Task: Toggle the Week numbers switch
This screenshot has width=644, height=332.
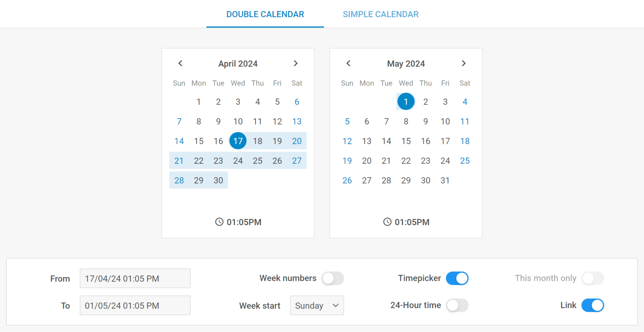Action: click(x=333, y=278)
